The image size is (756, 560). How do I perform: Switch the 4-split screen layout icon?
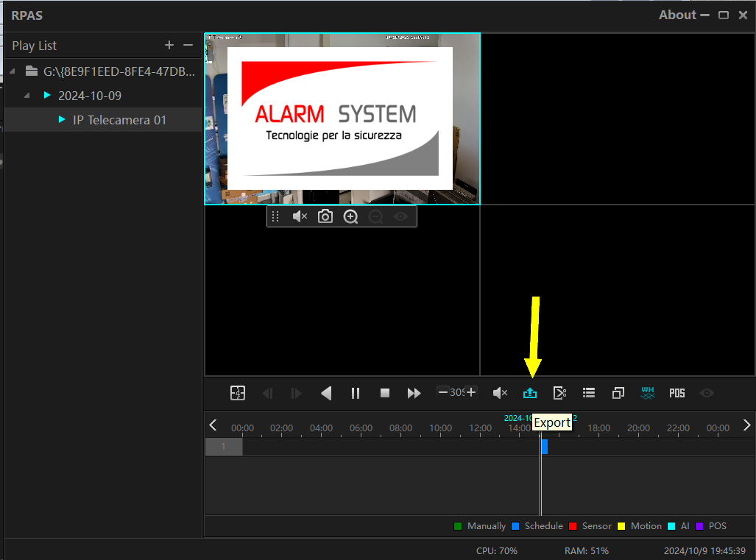(x=238, y=393)
